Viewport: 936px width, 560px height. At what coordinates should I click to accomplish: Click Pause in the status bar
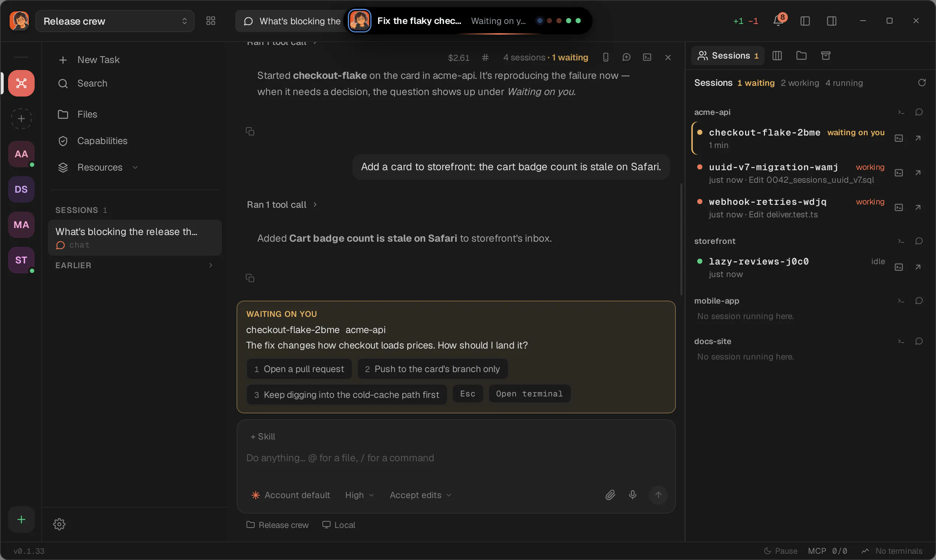781,551
